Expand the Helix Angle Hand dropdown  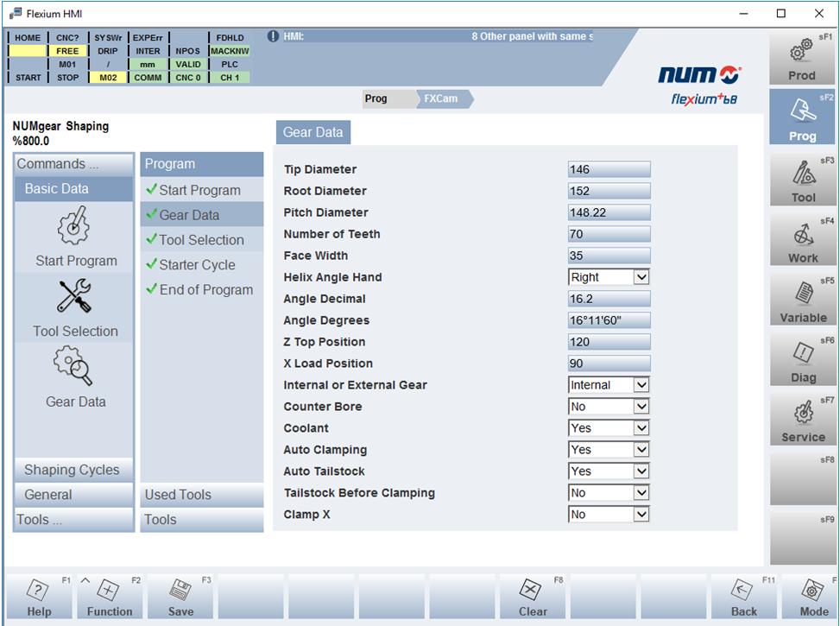click(x=641, y=277)
